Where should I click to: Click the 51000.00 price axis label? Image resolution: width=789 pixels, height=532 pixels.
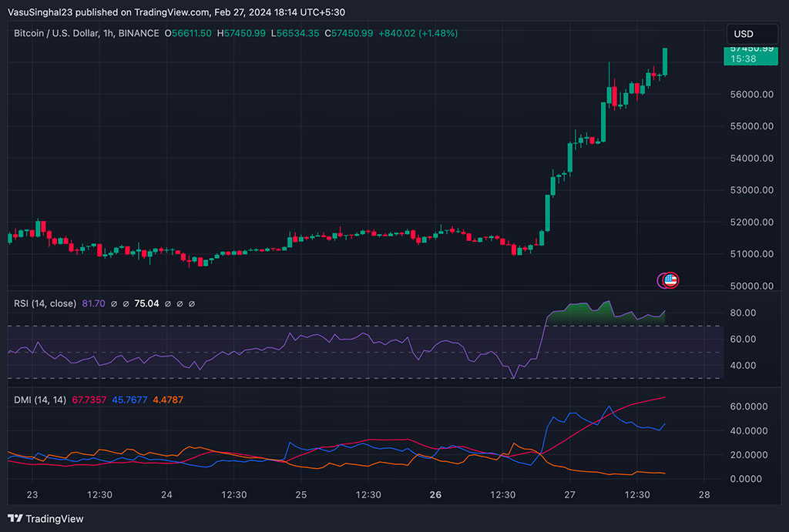tap(752, 254)
